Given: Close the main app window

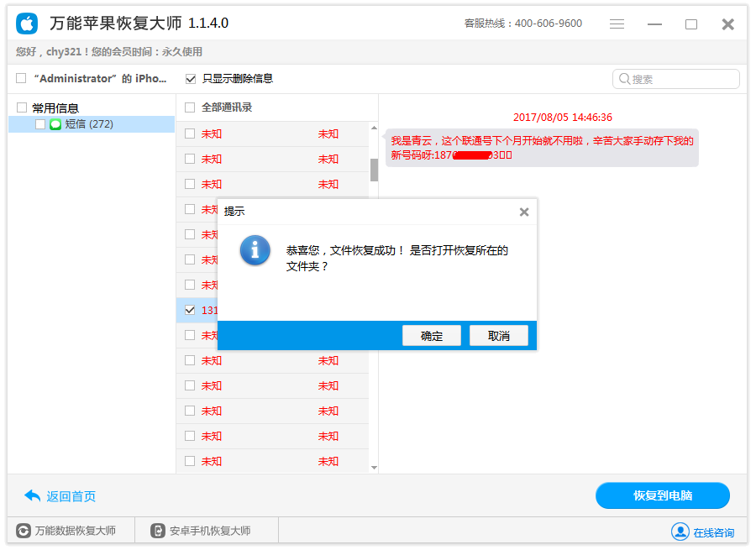Looking at the screenshot, I should click(x=727, y=24).
